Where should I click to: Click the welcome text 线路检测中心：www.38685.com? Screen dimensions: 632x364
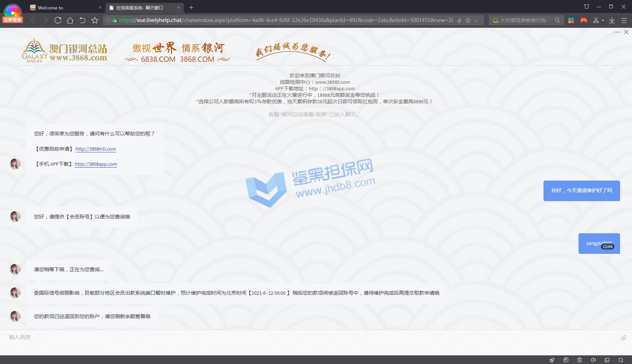coord(315,82)
